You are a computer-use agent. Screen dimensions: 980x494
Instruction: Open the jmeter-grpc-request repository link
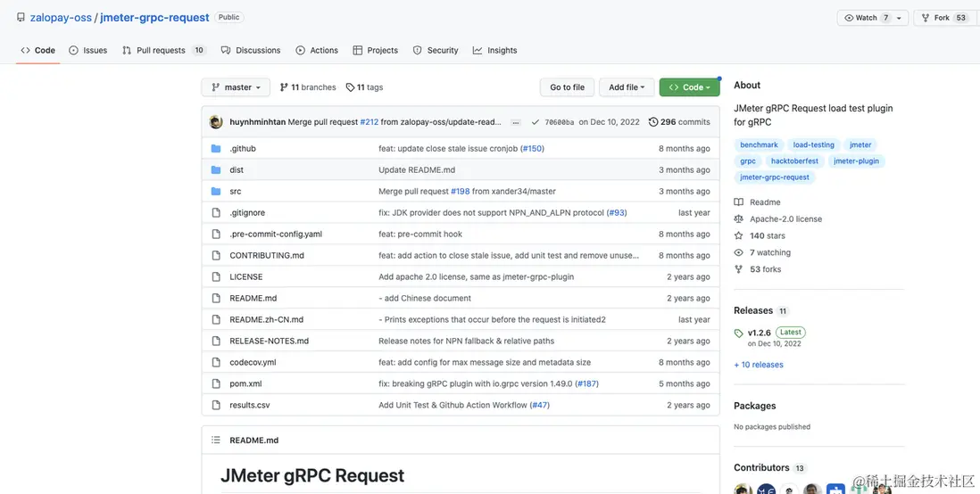coord(154,18)
